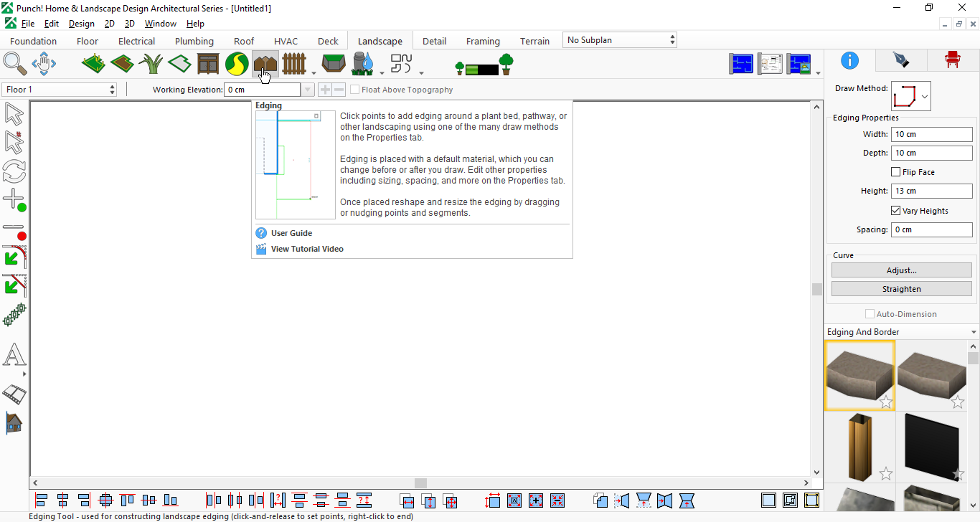Viewport: 980px width, 522px height.
Task: Open the blue info properties tab
Action: click(x=849, y=60)
